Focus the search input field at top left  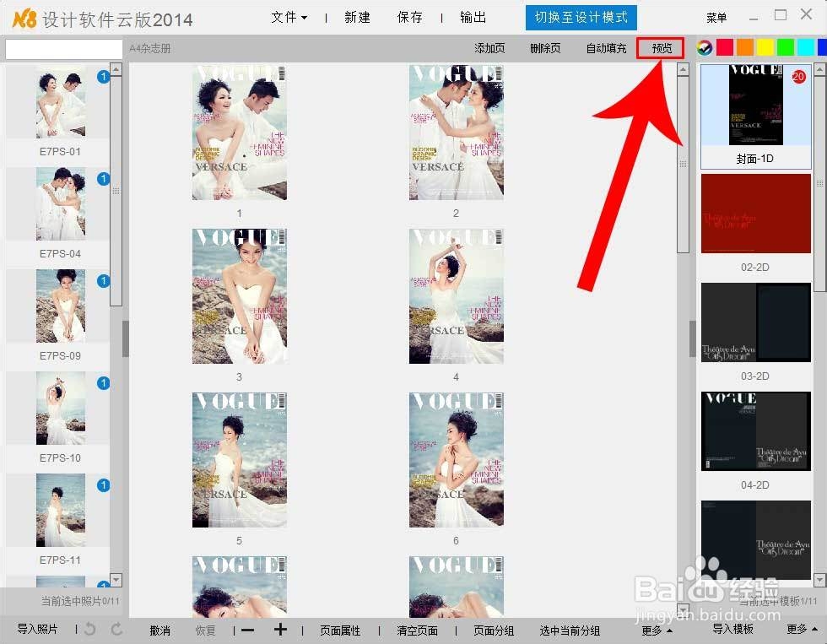coord(64,49)
